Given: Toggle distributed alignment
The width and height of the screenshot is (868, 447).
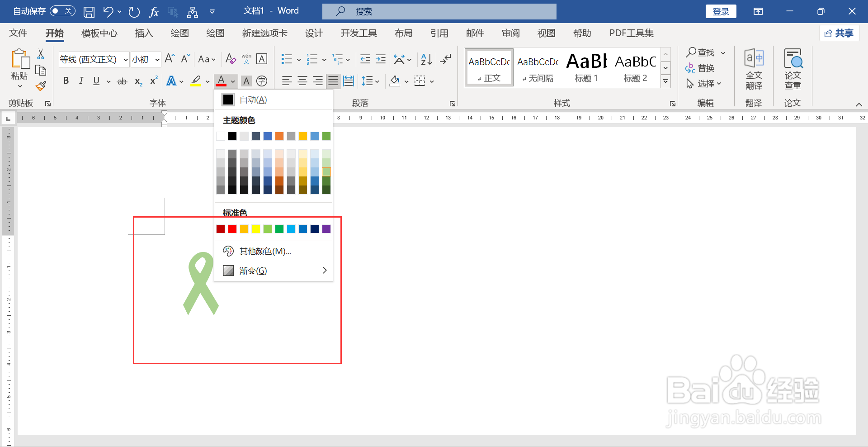Looking at the screenshot, I should pyautogui.click(x=349, y=81).
